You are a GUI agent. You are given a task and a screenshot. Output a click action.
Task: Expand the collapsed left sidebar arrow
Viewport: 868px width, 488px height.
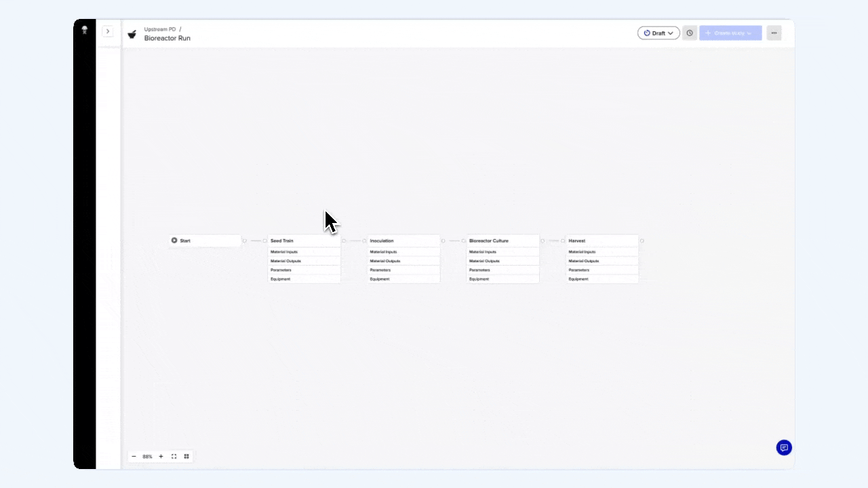tap(108, 31)
